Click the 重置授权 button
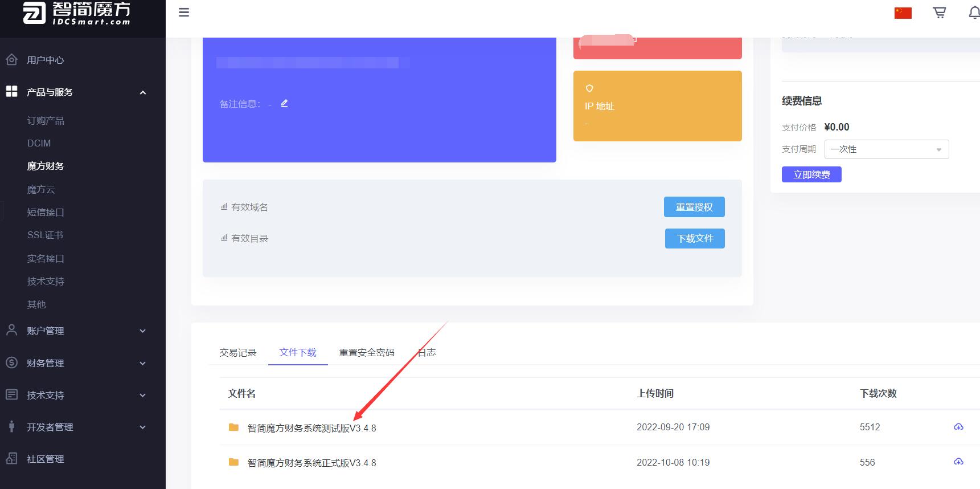Image resolution: width=980 pixels, height=489 pixels. coord(694,207)
